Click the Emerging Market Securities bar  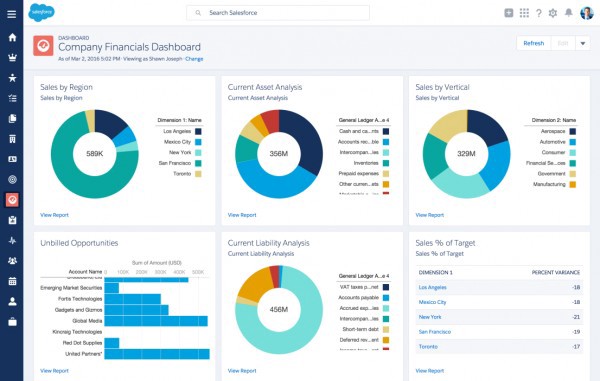(112, 288)
